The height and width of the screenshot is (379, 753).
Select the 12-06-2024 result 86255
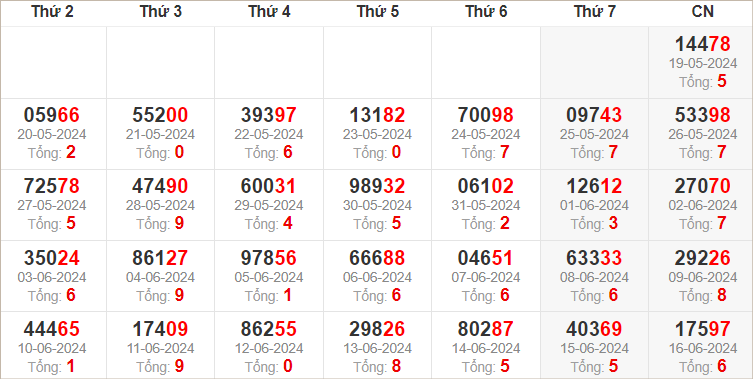tap(269, 329)
